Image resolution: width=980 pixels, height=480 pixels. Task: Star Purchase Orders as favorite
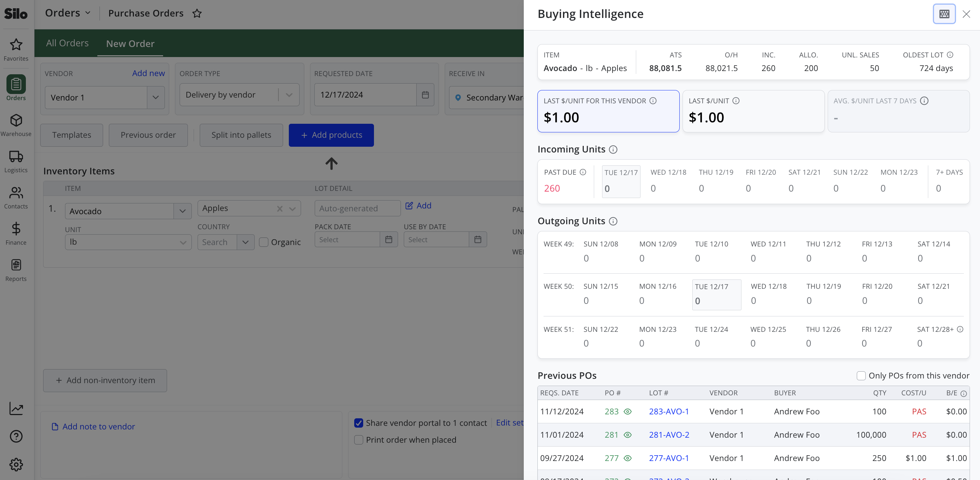(197, 14)
